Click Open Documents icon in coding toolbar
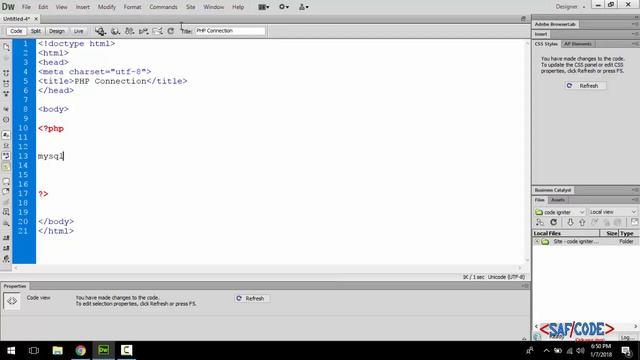 [x=6, y=47]
